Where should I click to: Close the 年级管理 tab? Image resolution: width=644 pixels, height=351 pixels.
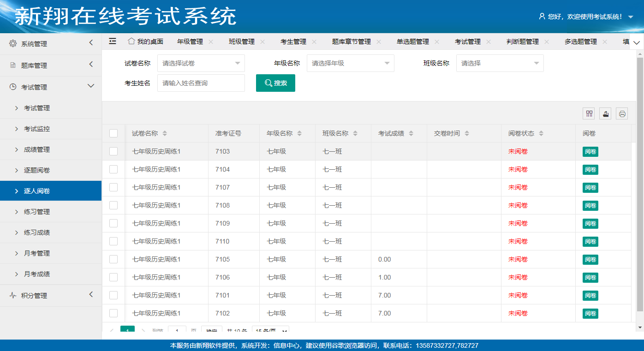(x=211, y=42)
